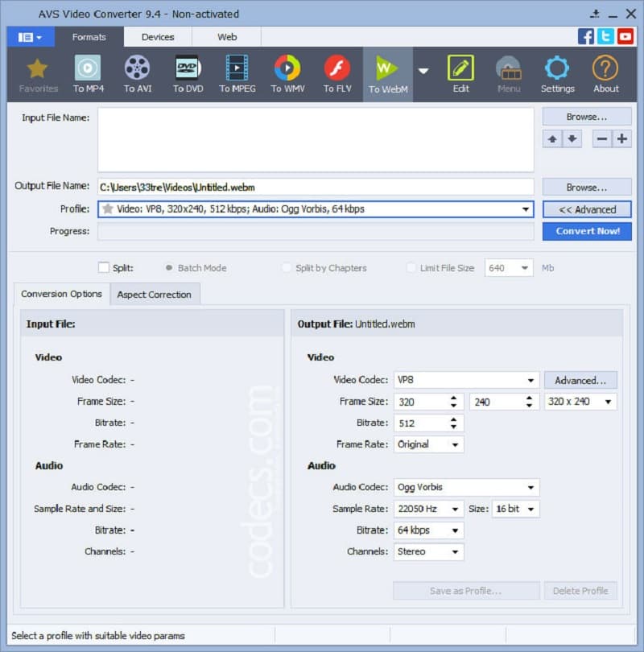
Task: Open the Edit video tool
Action: click(x=460, y=73)
